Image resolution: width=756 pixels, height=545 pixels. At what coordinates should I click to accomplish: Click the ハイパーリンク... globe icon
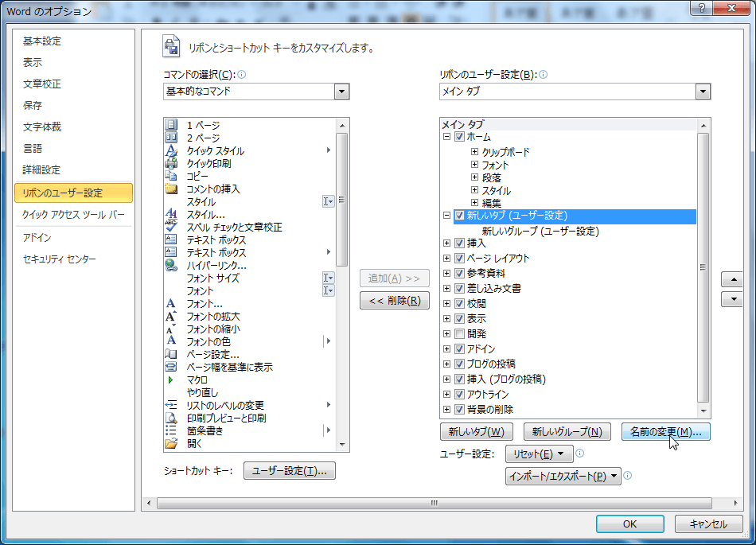tap(171, 265)
